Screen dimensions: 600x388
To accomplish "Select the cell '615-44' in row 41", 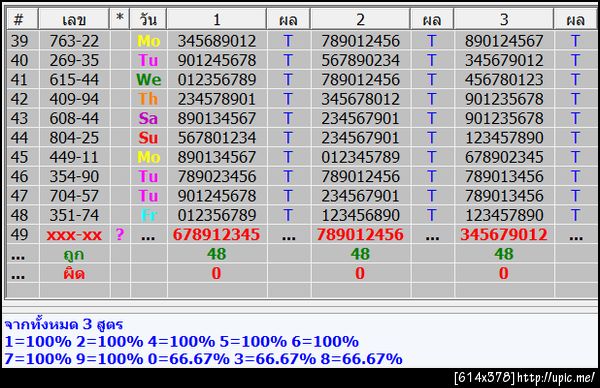I will coord(74,80).
